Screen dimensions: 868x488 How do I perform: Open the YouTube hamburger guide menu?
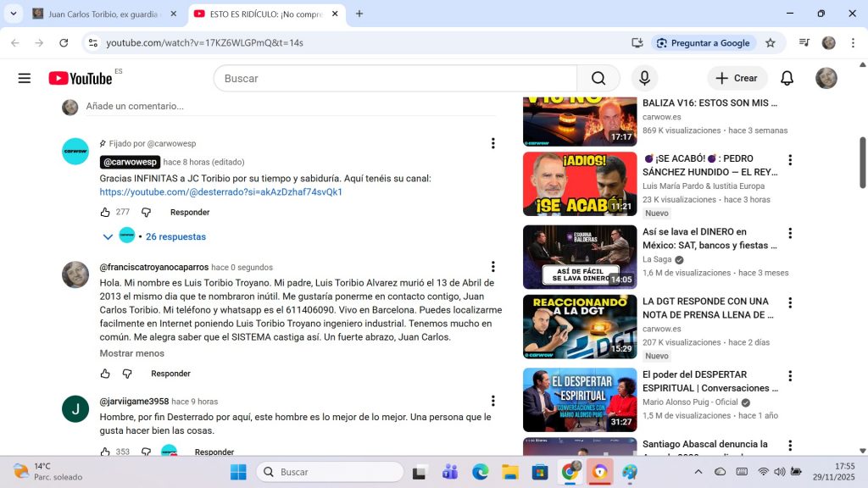(x=24, y=78)
